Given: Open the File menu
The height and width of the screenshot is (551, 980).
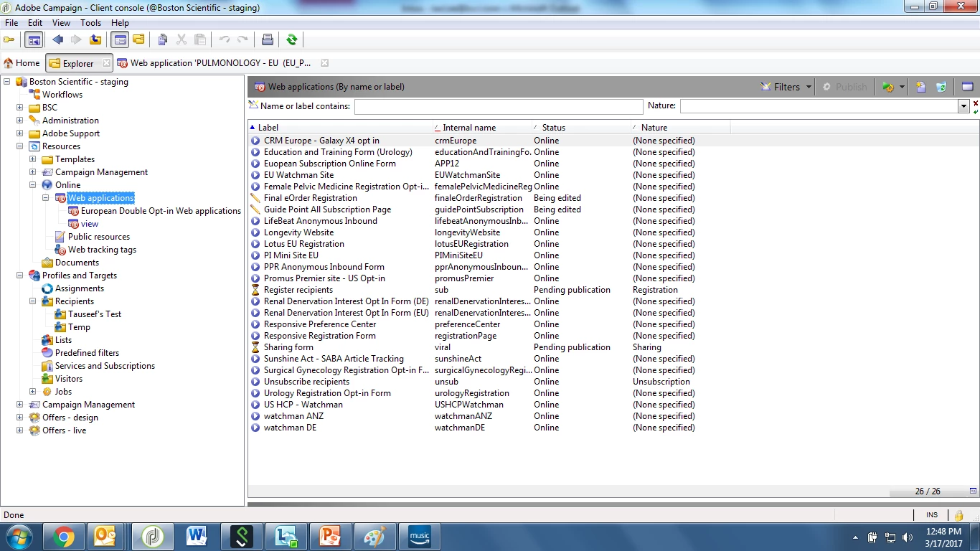Looking at the screenshot, I should coord(11,23).
